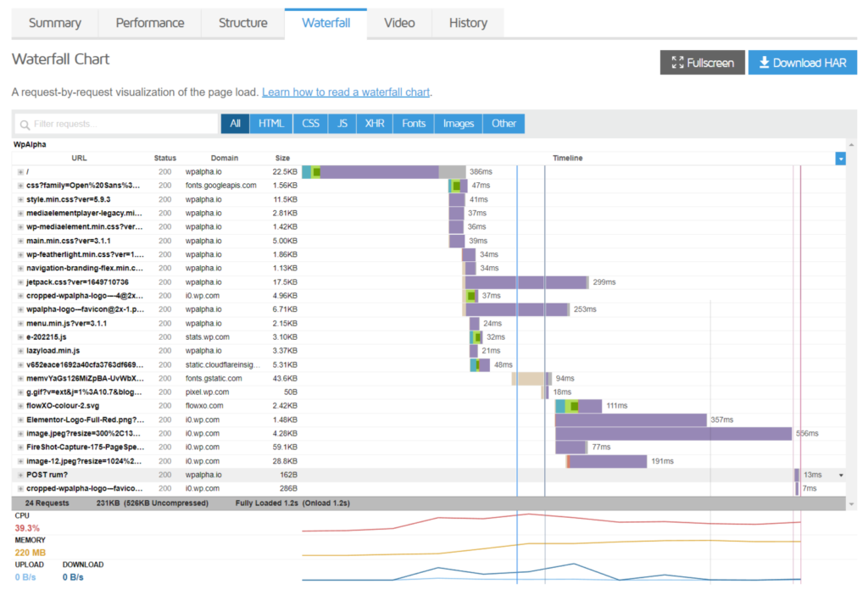Go to the Structure tab

[x=243, y=23]
